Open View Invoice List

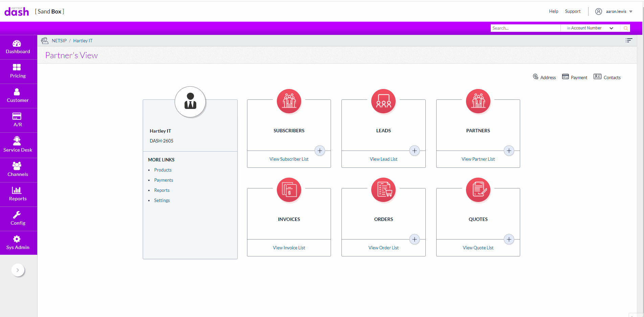point(289,248)
